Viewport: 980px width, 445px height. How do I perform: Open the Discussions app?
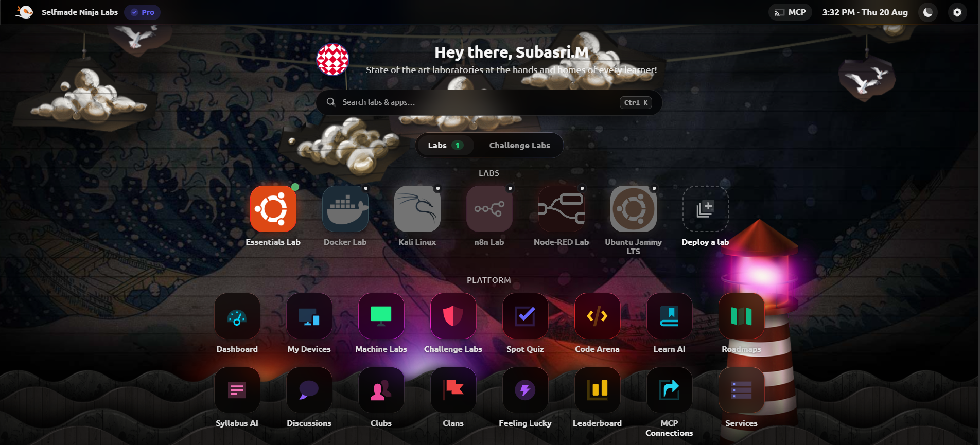[309, 390]
